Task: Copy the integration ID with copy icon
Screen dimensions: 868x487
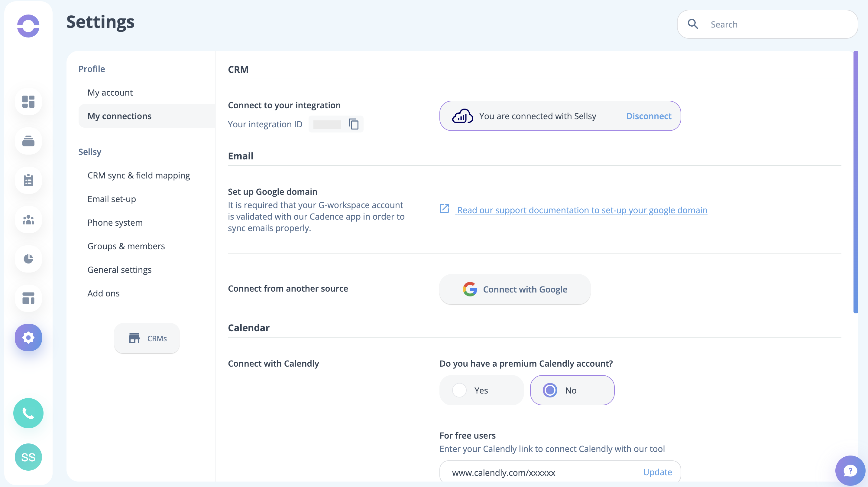Action: pyautogui.click(x=354, y=124)
